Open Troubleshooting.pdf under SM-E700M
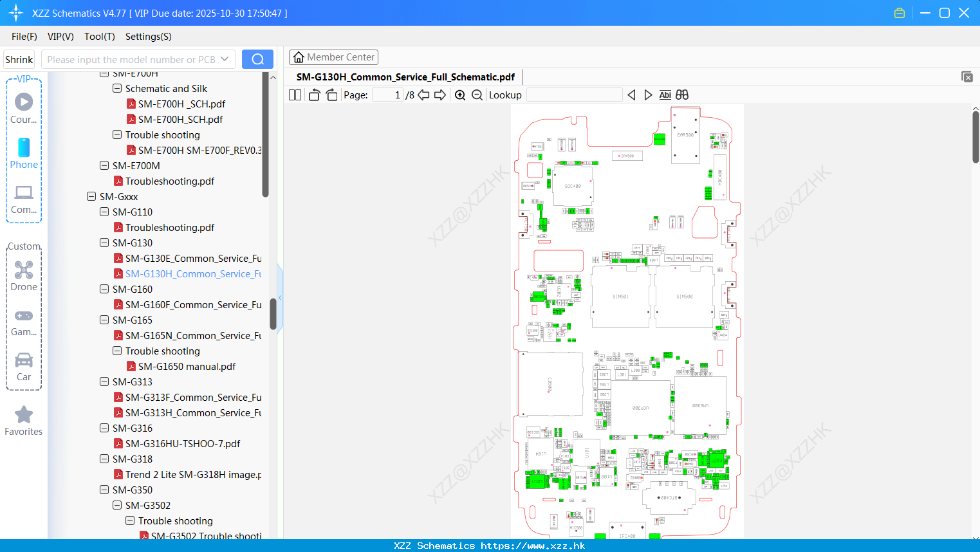The width and height of the screenshot is (980, 552). coord(170,181)
